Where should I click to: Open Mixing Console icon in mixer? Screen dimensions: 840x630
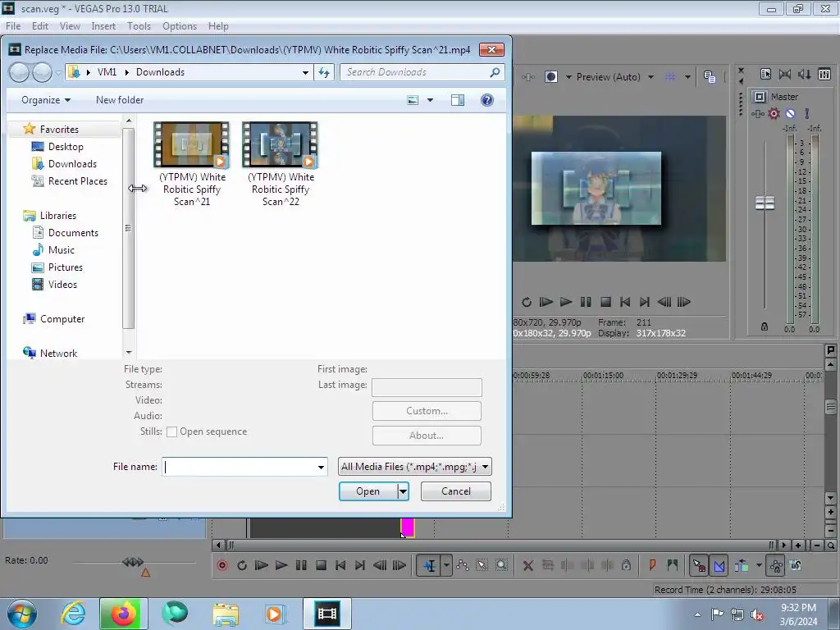click(824, 75)
